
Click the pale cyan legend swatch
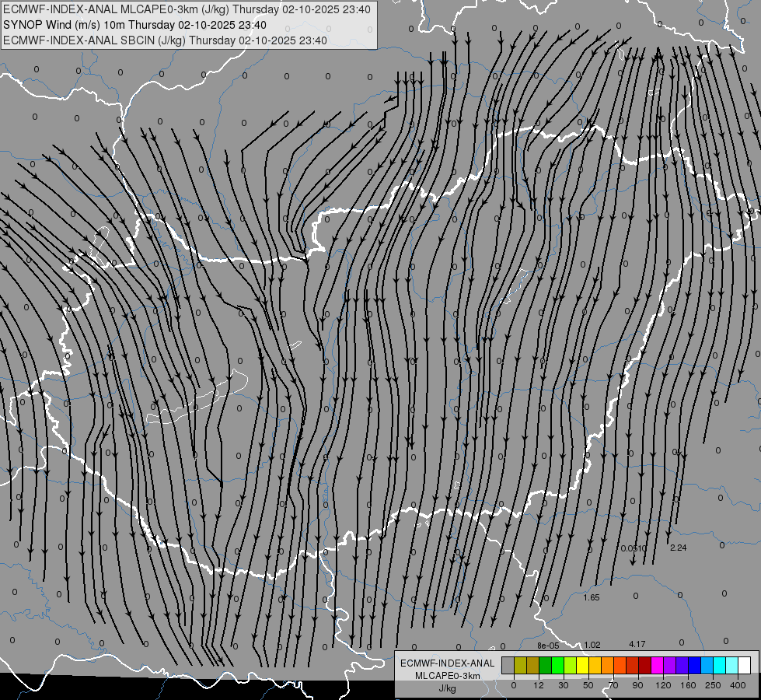click(x=732, y=665)
